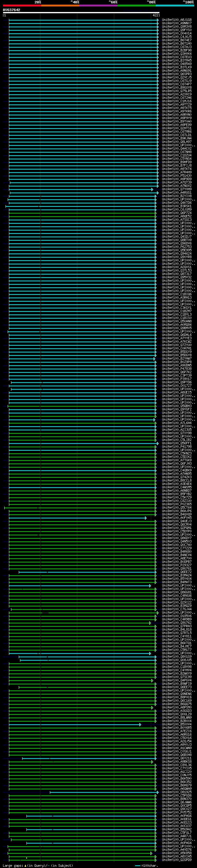Select hit label UniRef100_B3RSK1
This screenshot has height=868, width=197.
(177, 206)
